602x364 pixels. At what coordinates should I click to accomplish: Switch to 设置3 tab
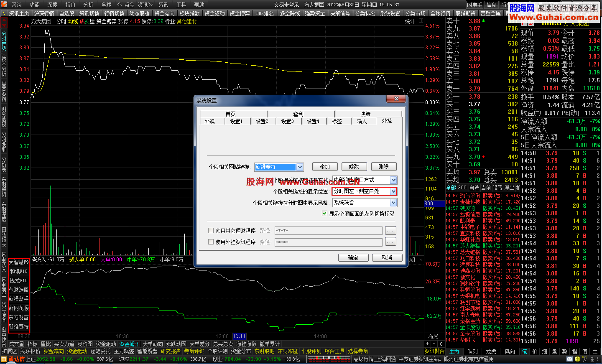click(288, 121)
